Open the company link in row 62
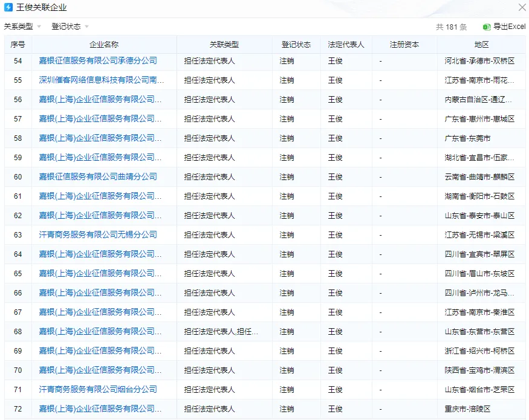The image size is (529, 420). click(100, 216)
